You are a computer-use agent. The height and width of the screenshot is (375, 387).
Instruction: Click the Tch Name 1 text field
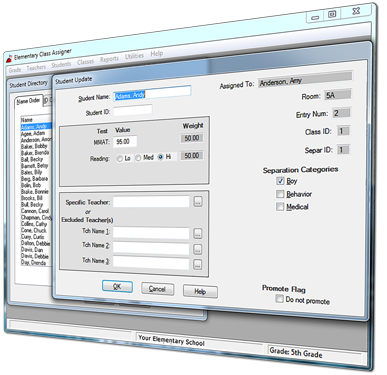pyautogui.click(x=151, y=233)
